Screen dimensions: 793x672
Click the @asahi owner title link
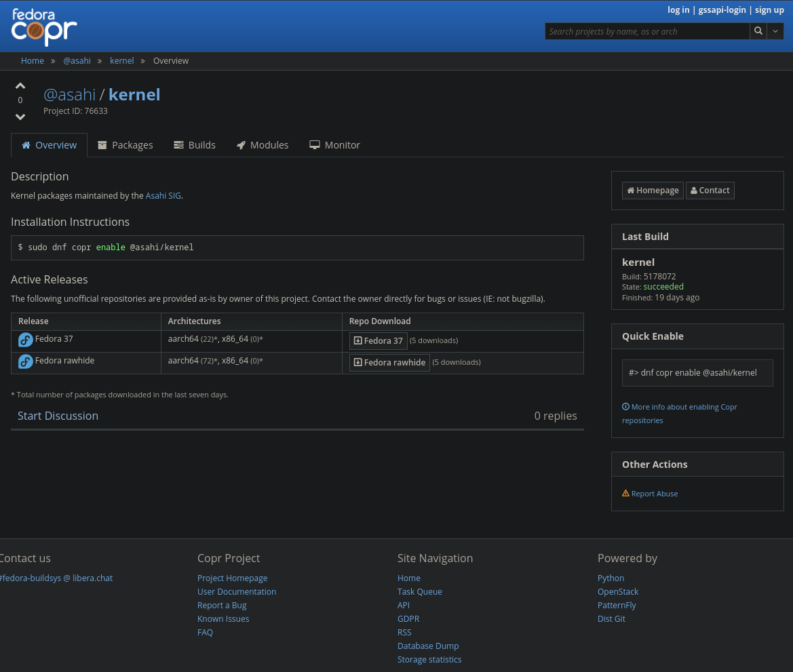click(69, 94)
